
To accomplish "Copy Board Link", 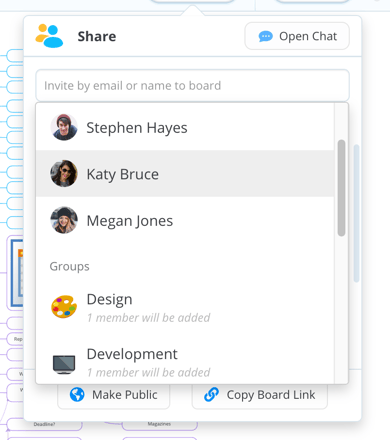I will point(260,395).
